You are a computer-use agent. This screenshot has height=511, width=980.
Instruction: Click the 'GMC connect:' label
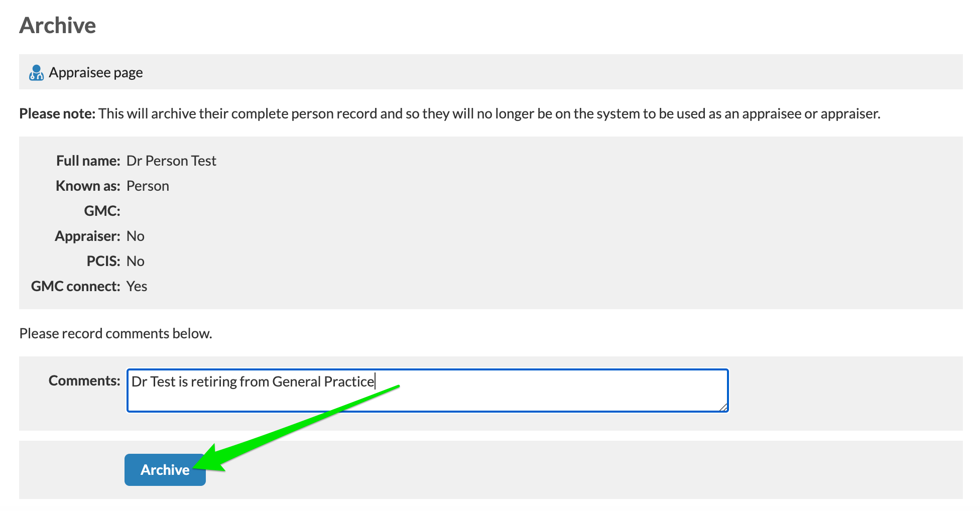(x=75, y=287)
